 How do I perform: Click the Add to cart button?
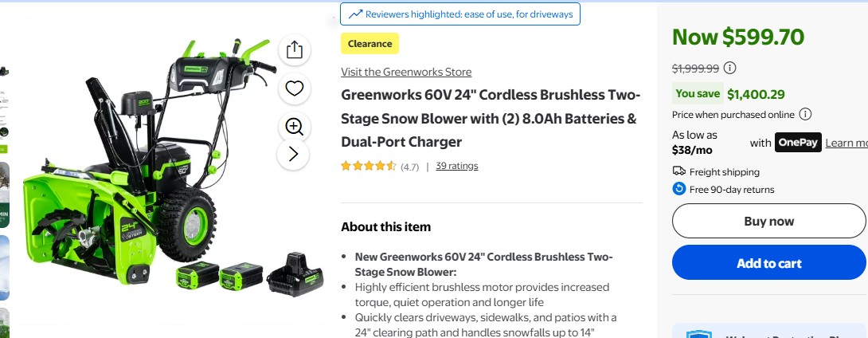(768, 263)
